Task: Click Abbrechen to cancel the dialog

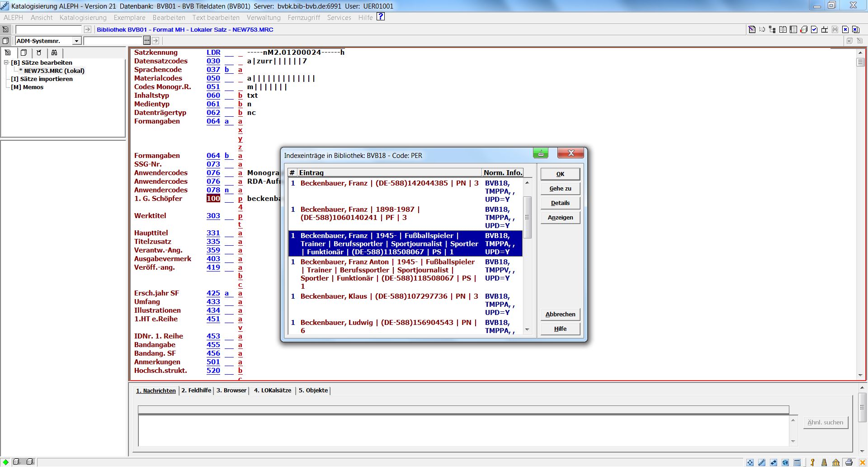Action: [x=560, y=315]
